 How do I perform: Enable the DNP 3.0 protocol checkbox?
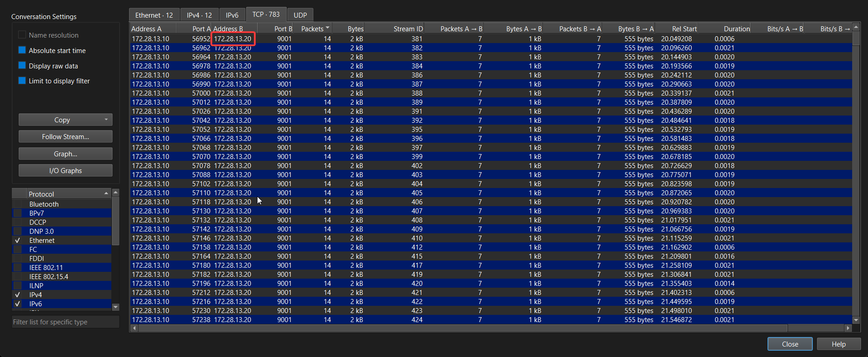click(18, 232)
